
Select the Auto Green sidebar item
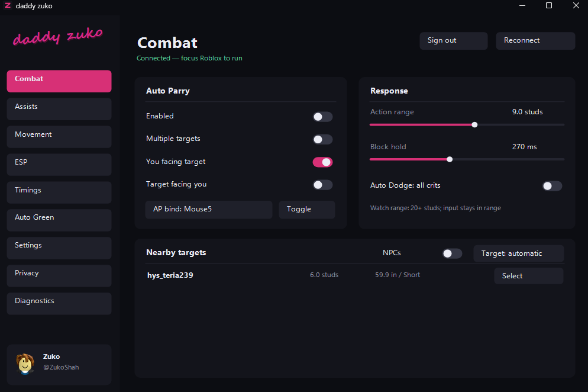click(x=59, y=220)
